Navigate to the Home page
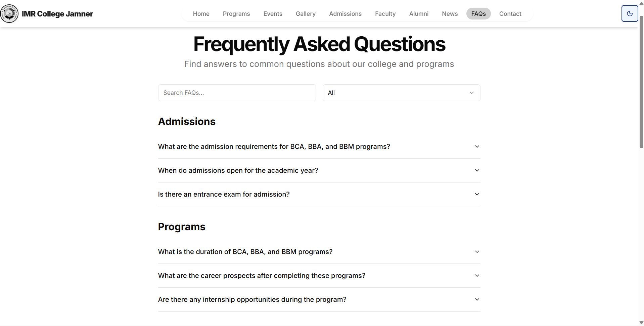 tap(201, 14)
